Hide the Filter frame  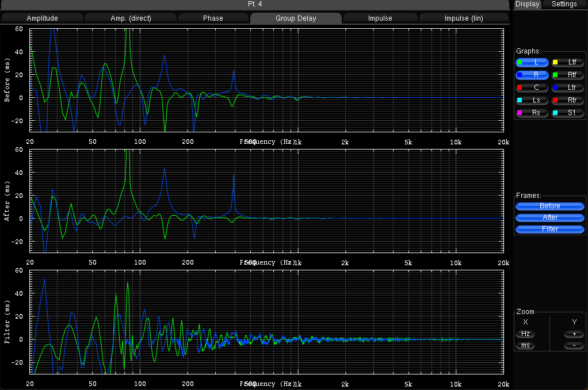(x=550, y=229)
